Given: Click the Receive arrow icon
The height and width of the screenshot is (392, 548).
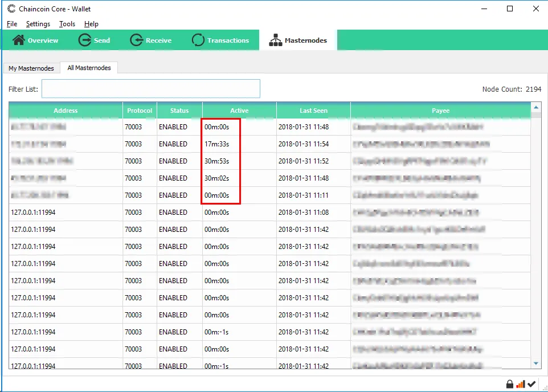Looking at the screenshot, I should [x=137, y=40].
